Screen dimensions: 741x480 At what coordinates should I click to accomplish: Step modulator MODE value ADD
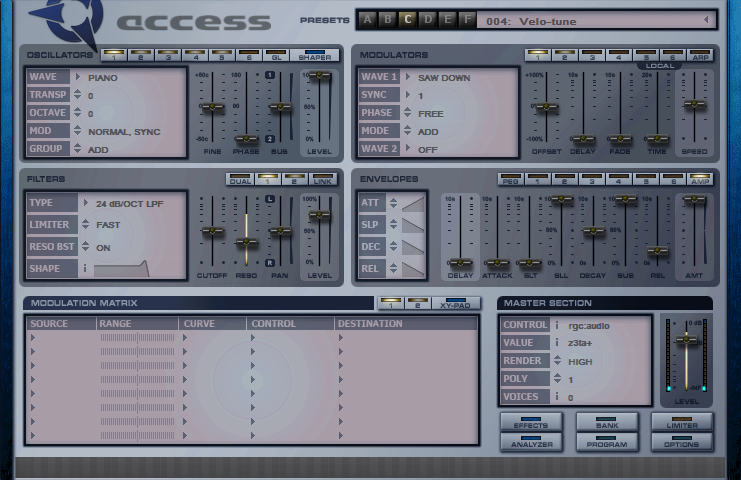click(x=408, y=131)
